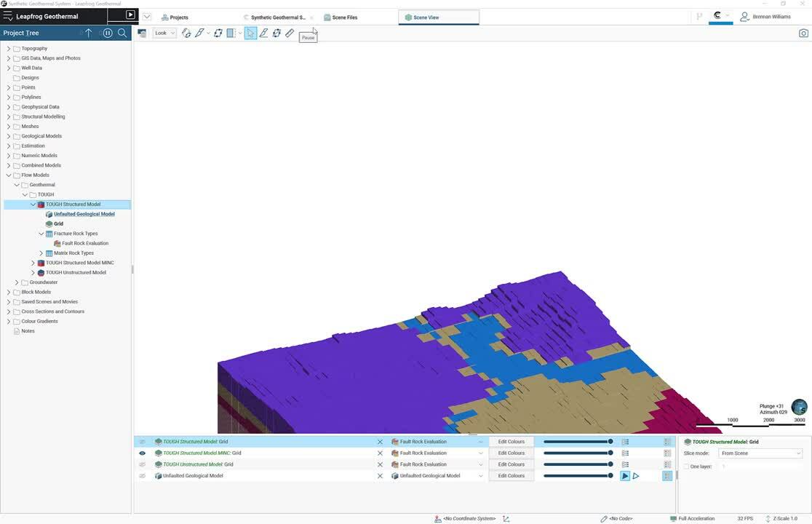Open the Leapfrog Geothermal hamburger menu
812x524 pixels.
tap(8, 16)
